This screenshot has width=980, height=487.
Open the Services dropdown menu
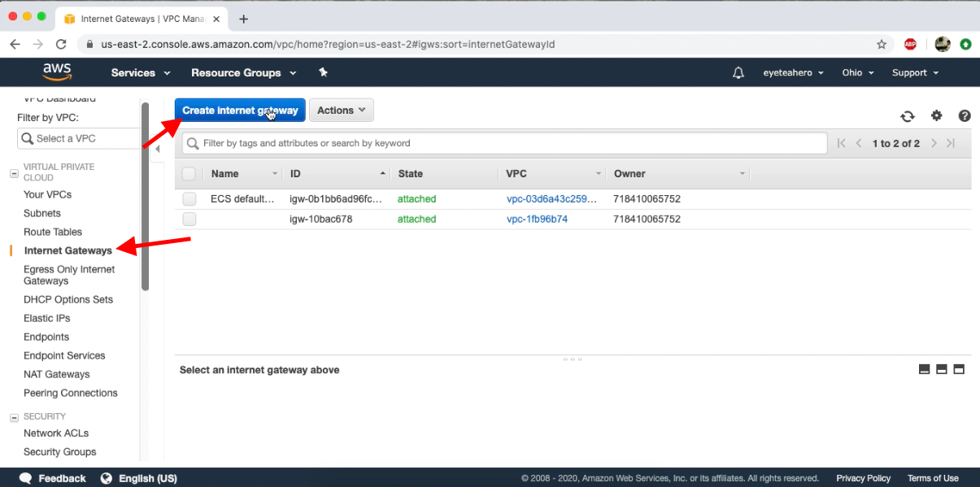141,72
